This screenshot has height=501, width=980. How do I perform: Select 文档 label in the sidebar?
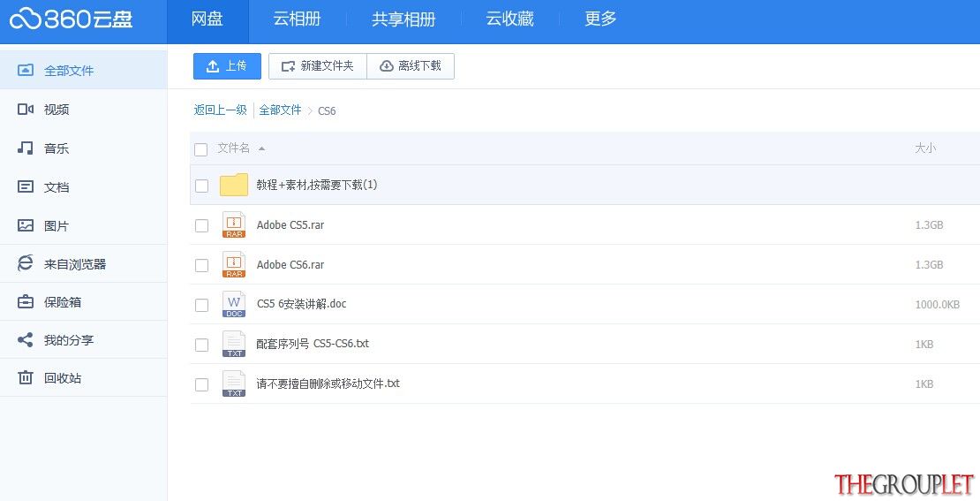pos(57,187)
